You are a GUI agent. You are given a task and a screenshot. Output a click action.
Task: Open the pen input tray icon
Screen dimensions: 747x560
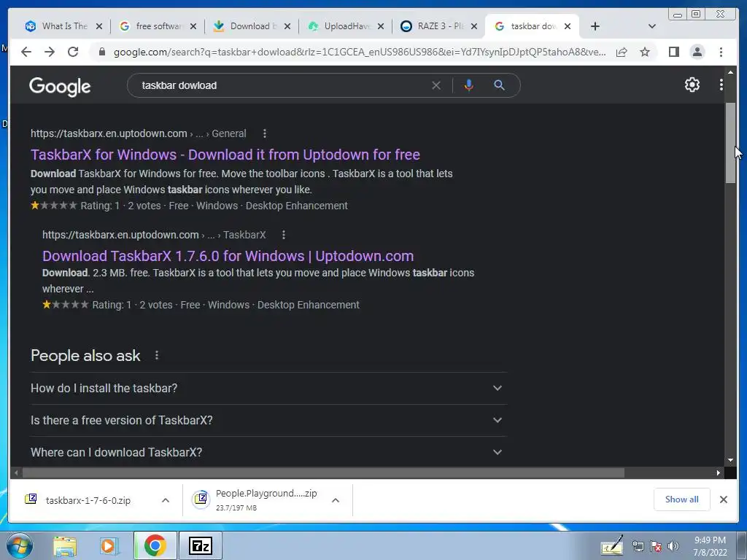tap(612, 545)
